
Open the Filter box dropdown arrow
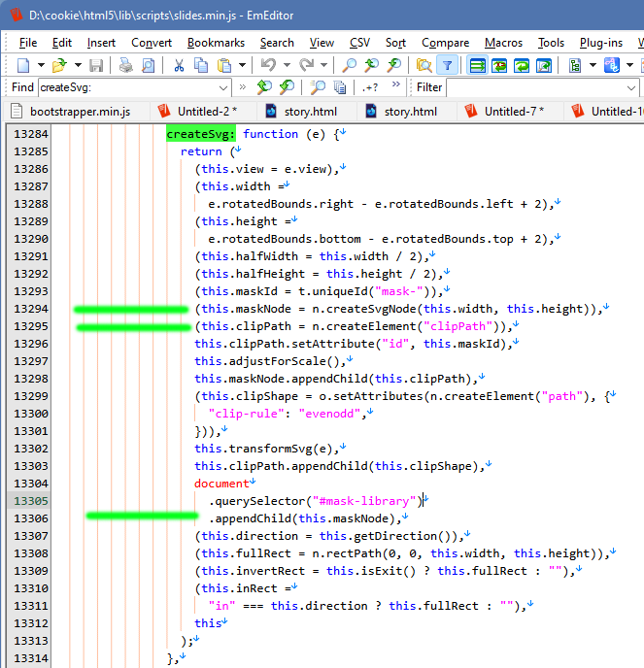coord(632,87)
